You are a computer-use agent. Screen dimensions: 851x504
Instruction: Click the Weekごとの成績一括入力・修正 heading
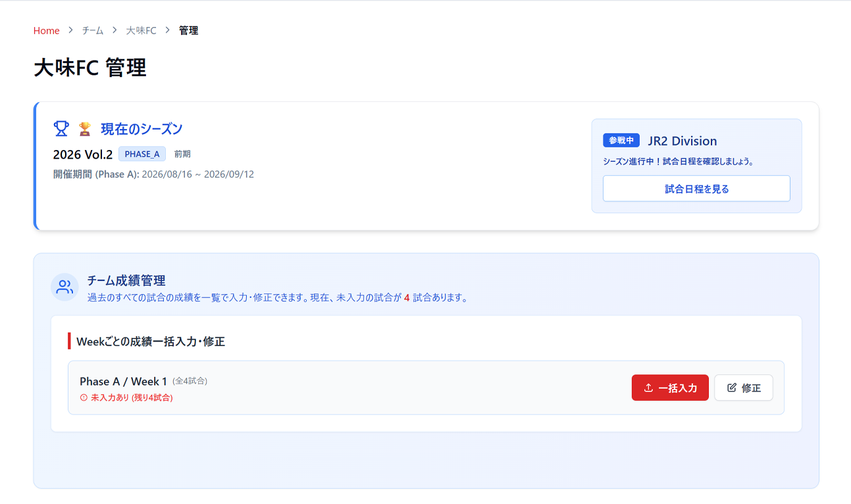[151, 341]
